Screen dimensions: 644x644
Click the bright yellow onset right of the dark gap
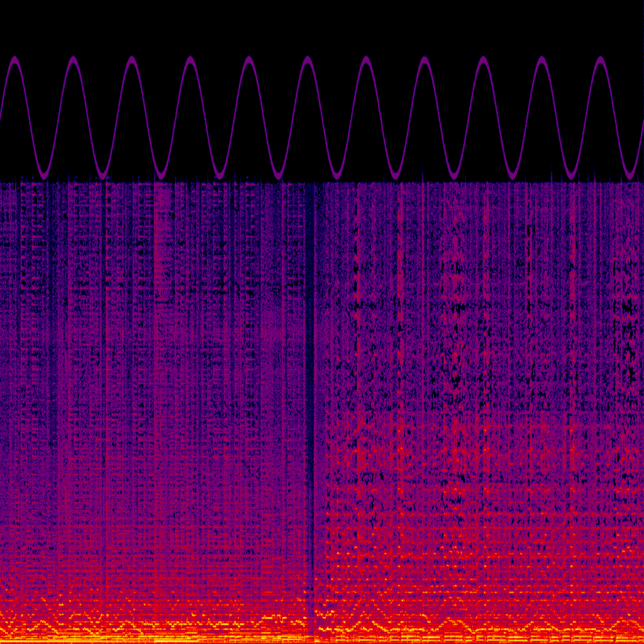click(x=322, y=613)
